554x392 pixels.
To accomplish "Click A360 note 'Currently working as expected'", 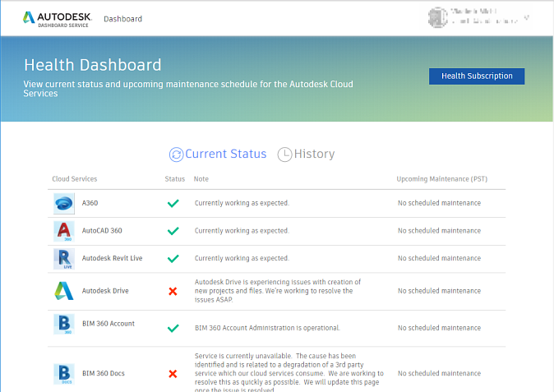I will 242,203.
